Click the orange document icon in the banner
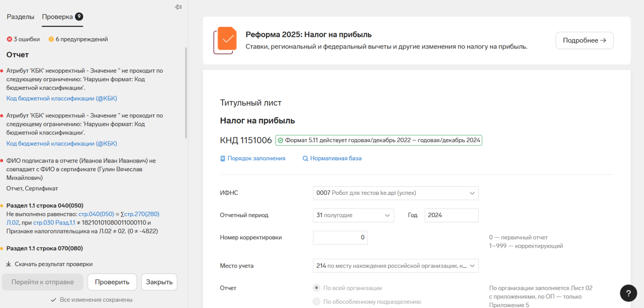The image size is (644, 308). click(x=226, y=40)
